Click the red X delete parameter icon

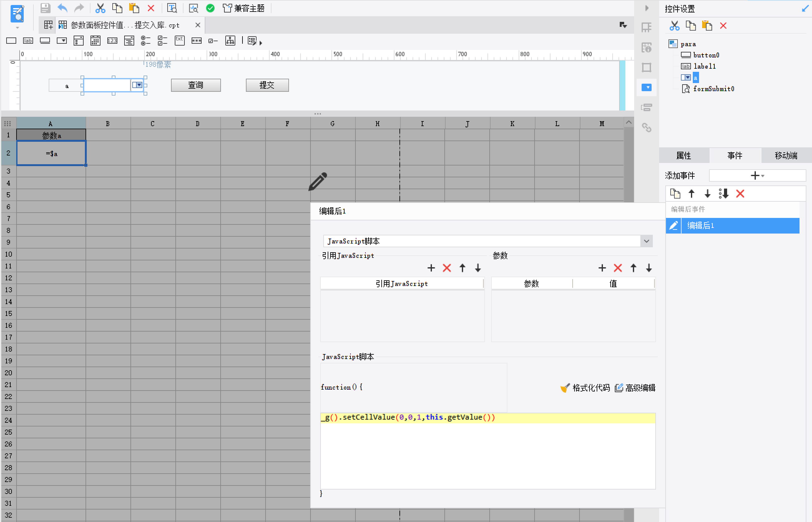click(x=618, y=268)
